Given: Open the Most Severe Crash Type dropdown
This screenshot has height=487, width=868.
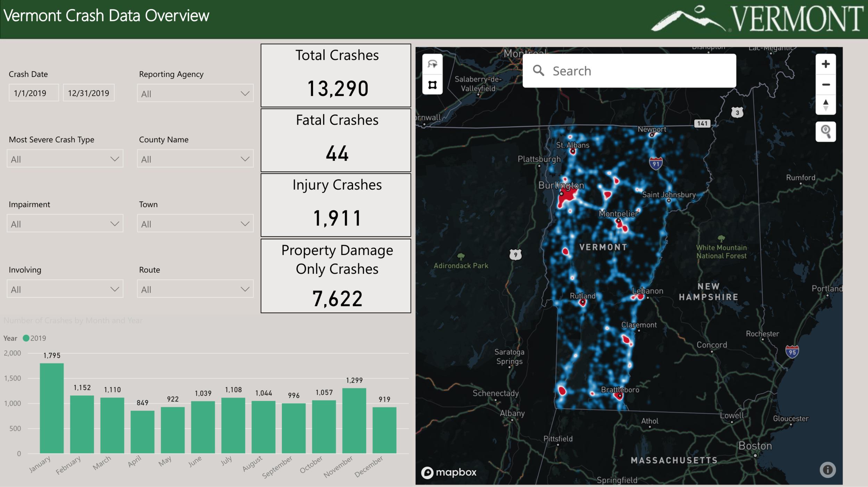Looking at the screenshot, I should (x=65, y=159).
